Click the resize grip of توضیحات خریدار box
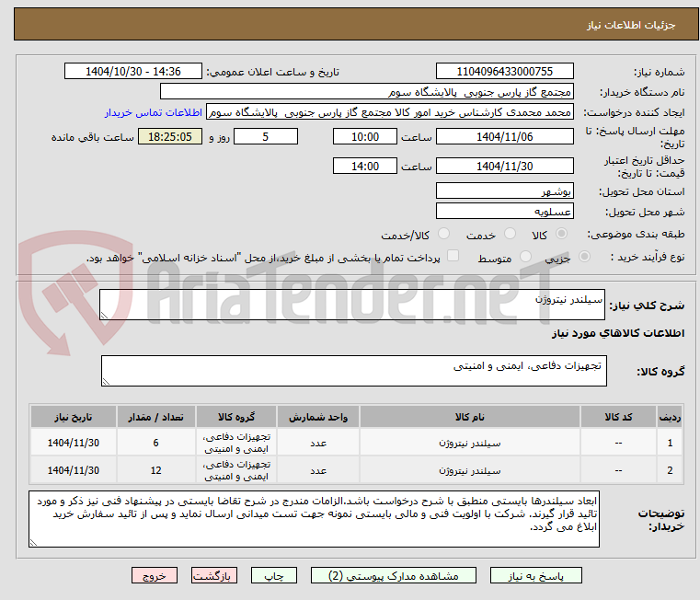700x600 pixels. click(x=33, y=543)
